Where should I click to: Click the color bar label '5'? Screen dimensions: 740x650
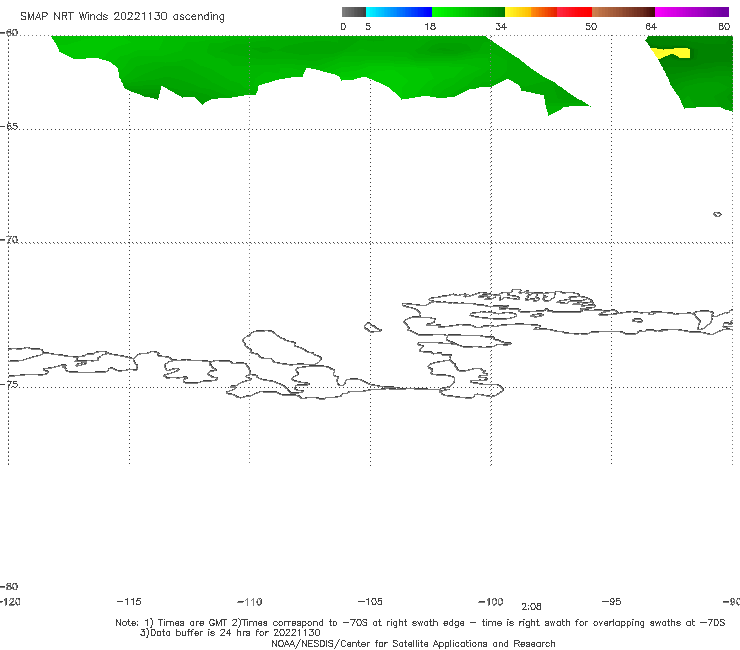[368, 26]
